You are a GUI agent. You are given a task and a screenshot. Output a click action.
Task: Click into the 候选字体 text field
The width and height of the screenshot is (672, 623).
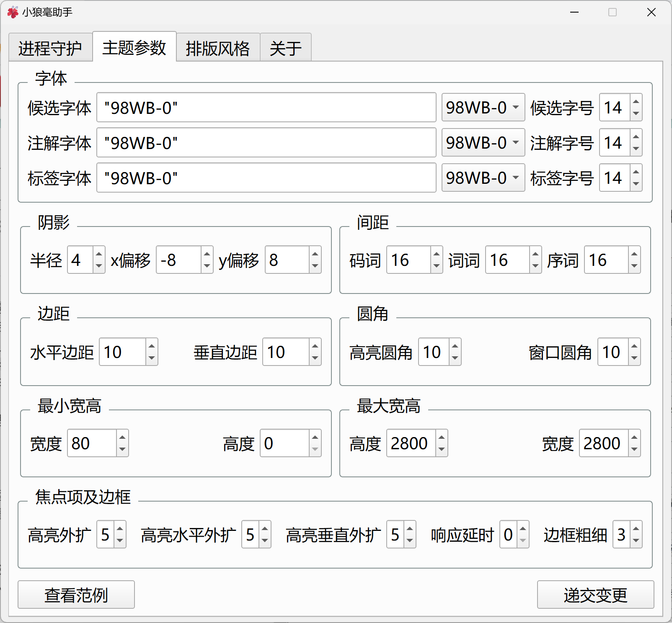(x=266, y=108)
